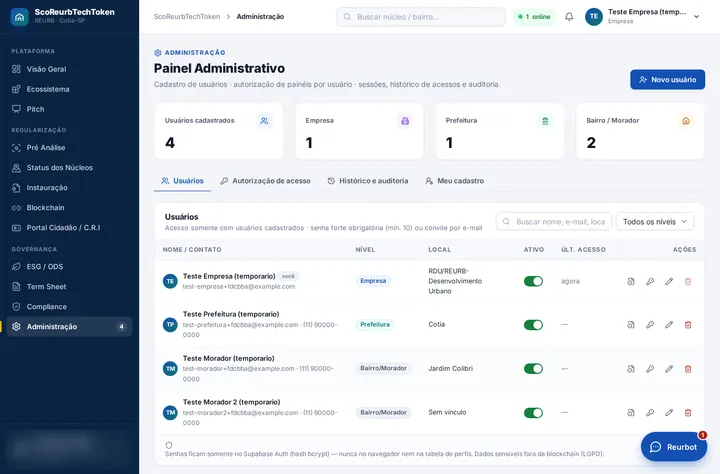Select Administração in sidebar
The image size is (720, 474).
click(x=69, y=327)
